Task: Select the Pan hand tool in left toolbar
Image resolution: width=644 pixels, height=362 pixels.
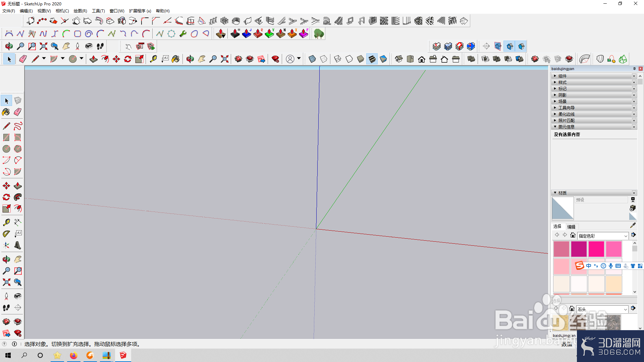Action: [x=18, y=259]
